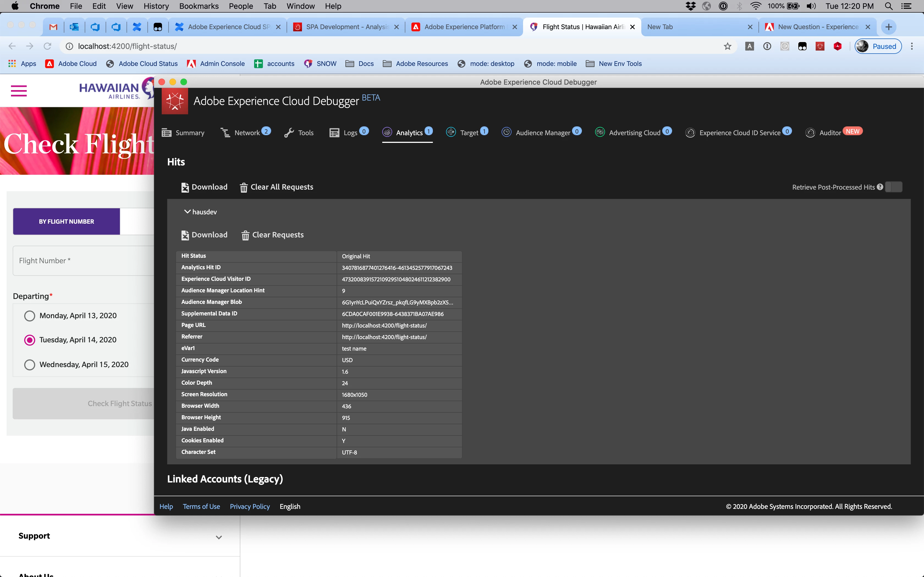Open the Target tab in debugger
The width and height of the screenshot is (924, 577).
(x=469, y=132)
